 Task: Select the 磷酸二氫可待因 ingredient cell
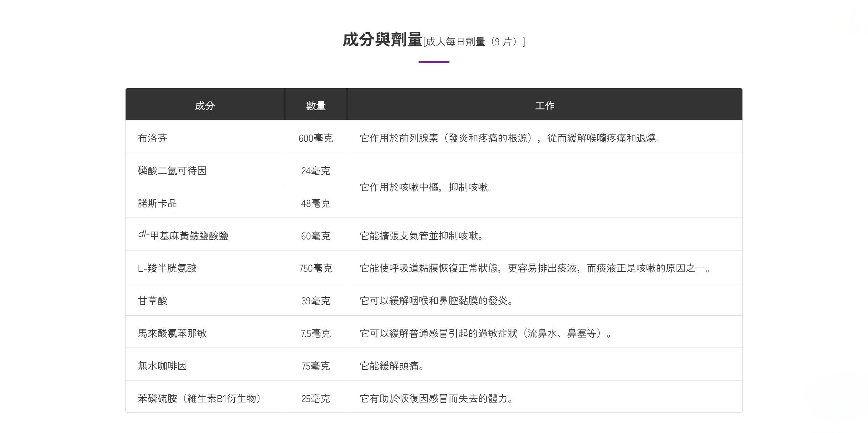coord(172,171)
